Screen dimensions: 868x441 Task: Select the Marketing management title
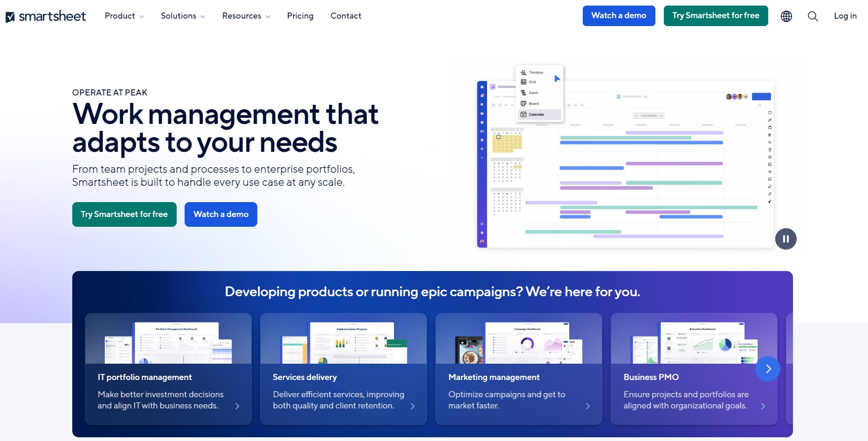pos(494,377)
